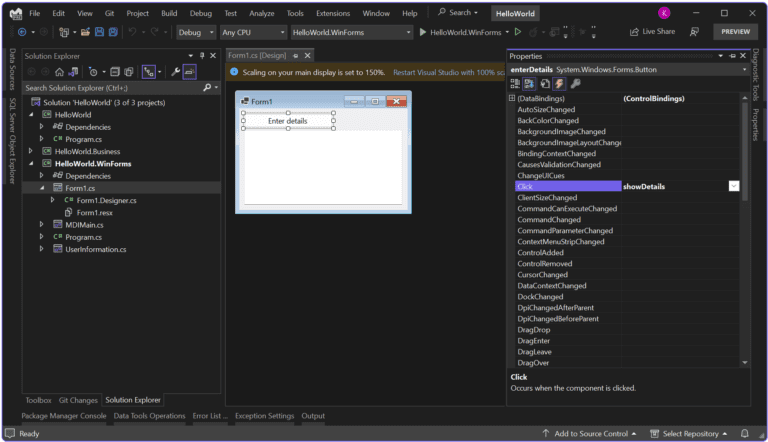Click the user account avatar icon
Image resolution: width=768 pixels, height=442 pixels.
[x=664, y=13]
